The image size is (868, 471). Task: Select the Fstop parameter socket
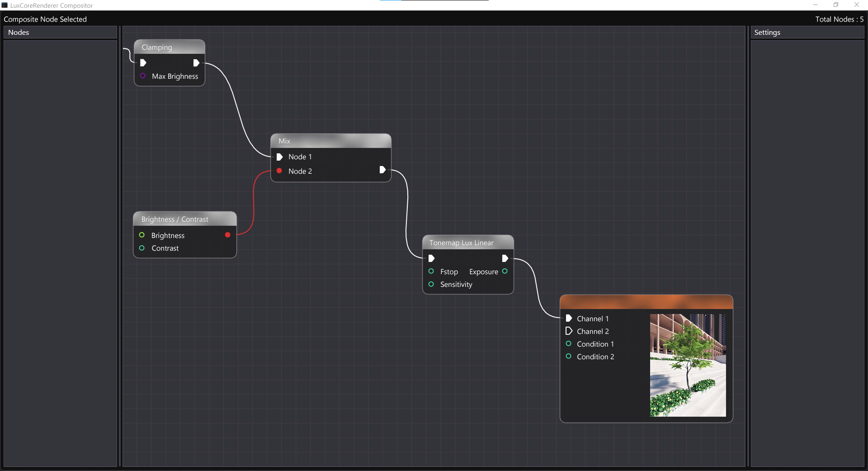pos(431,271)
